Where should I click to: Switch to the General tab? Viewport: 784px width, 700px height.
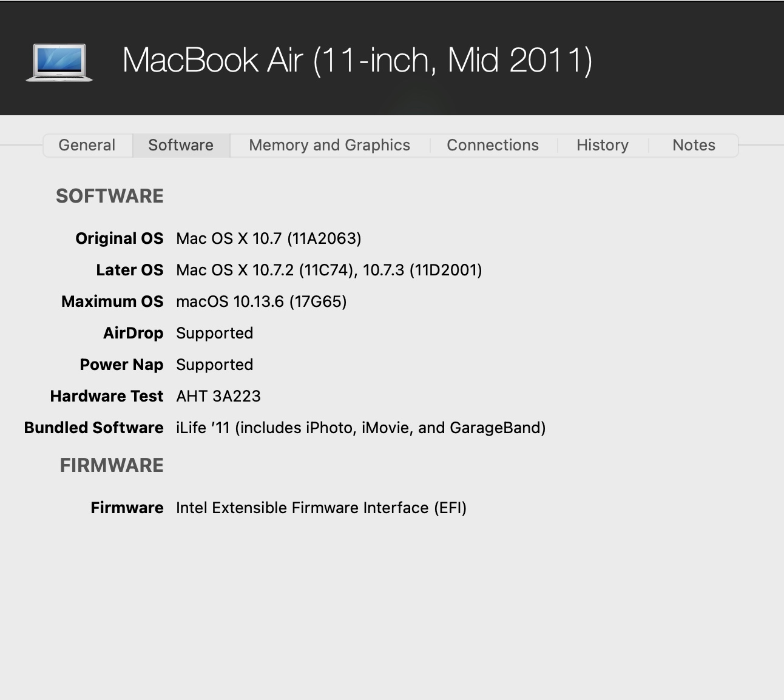(x=87, y=146)
